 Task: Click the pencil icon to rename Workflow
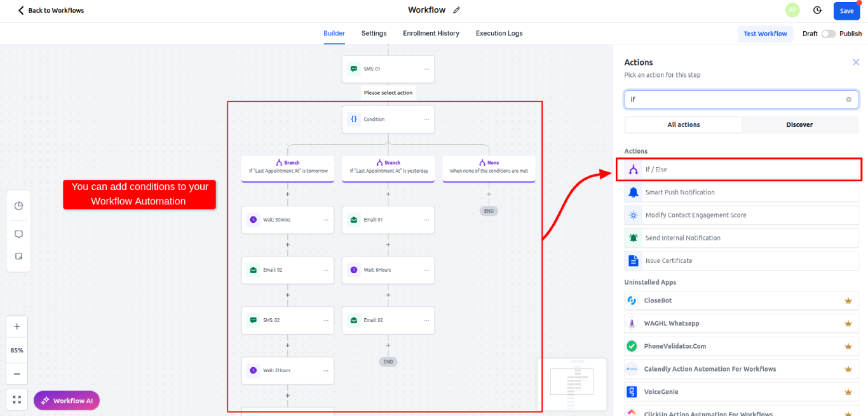pos(457,10)
